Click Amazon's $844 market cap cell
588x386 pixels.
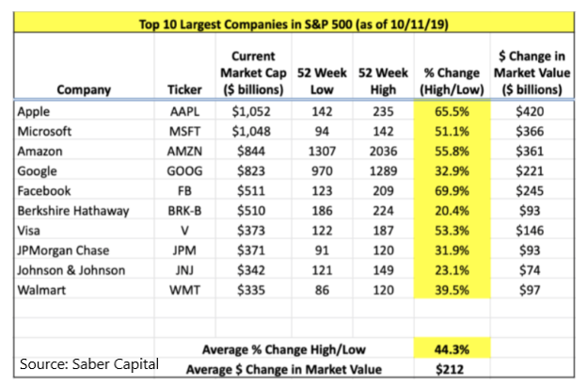(x=251, y=152)
